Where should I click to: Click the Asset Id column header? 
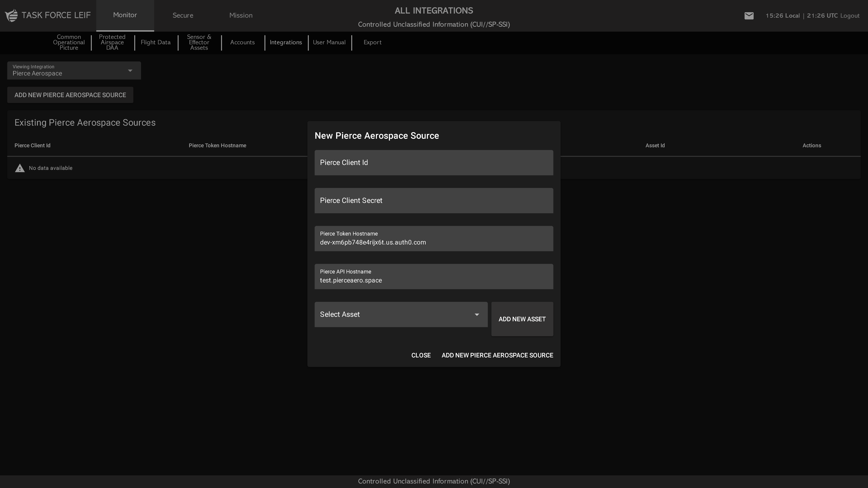click(655, 145)
